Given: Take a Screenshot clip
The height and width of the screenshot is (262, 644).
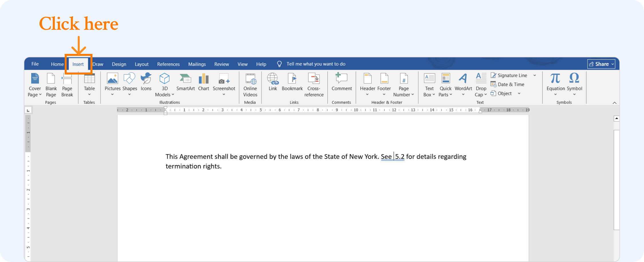Looking at the screenshot, I should 224,85.
